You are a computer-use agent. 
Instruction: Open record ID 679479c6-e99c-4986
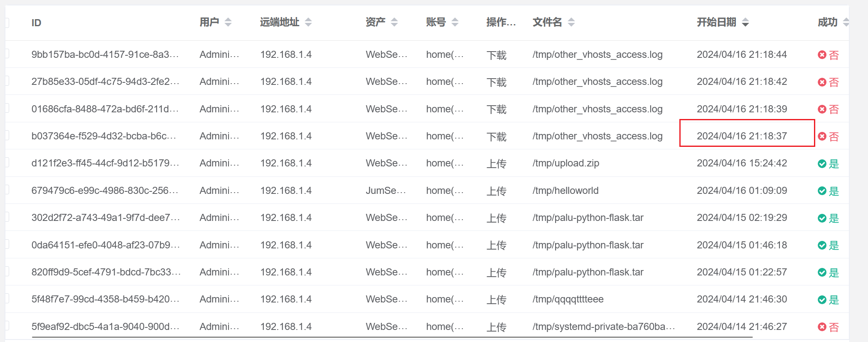pos(105,191)
